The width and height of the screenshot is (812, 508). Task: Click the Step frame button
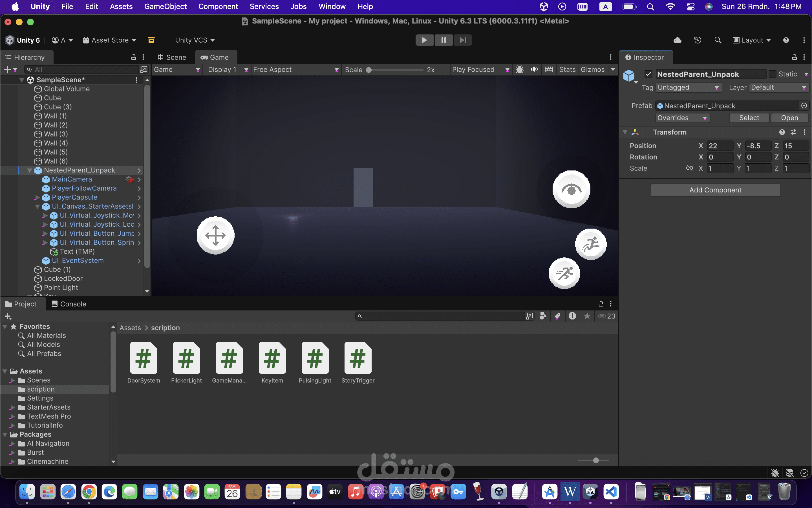point(463,40)
